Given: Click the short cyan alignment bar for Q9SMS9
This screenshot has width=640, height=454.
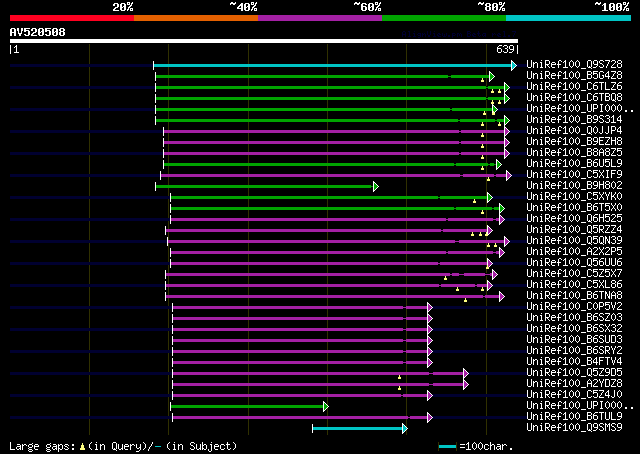Looking at the screenshot, I should click(x=358, y=428).
